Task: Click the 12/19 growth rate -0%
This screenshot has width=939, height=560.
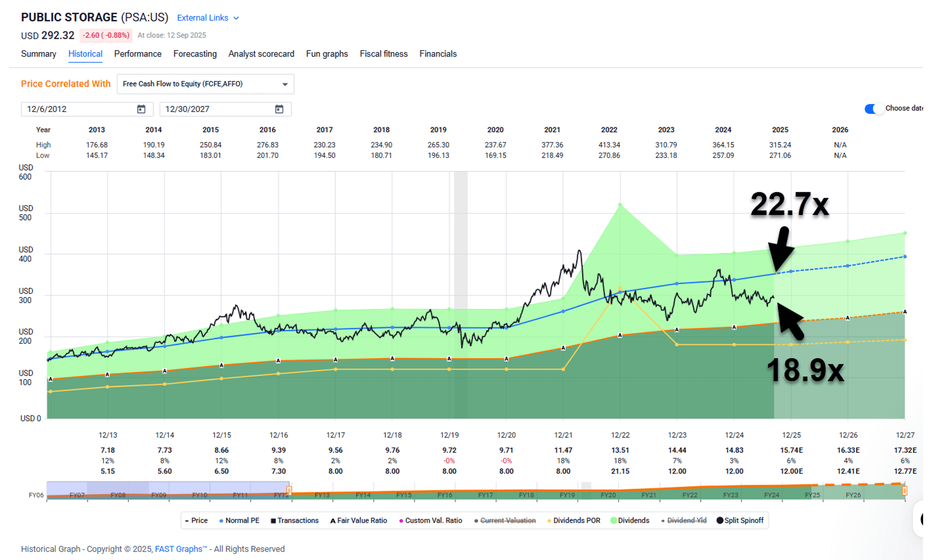Action: [x=449, y=461]
